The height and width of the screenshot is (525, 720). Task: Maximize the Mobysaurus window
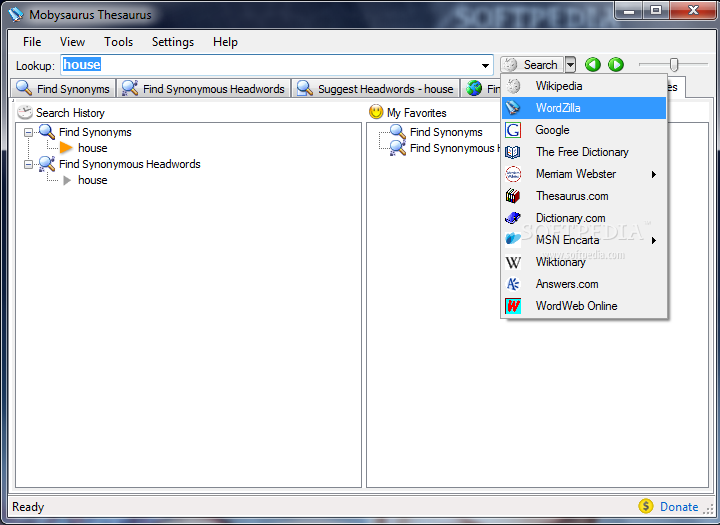click(656, 11)
